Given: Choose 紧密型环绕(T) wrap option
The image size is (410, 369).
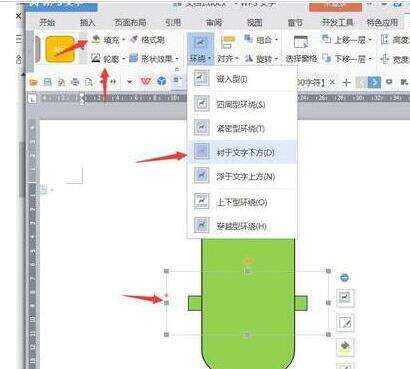Looking at the screenshot, I should (x=242, y=128).
